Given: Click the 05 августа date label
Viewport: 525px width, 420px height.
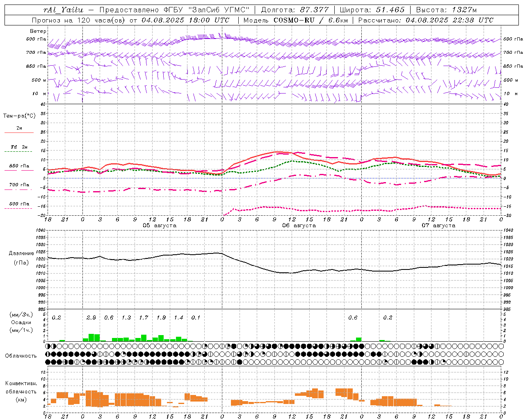Looking at the screenshot, I should click(x=160, y=226).
